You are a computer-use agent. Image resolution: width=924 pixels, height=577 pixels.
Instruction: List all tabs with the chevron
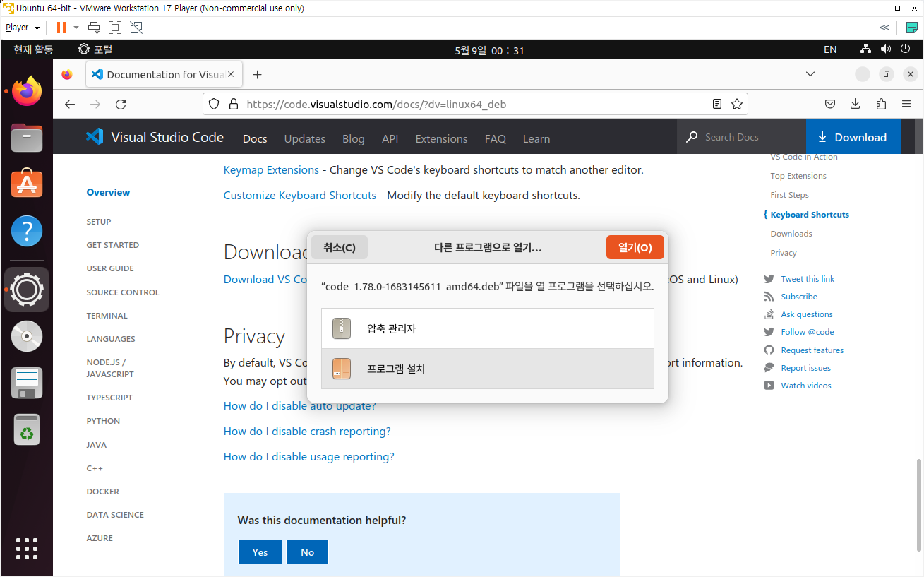(810, 74)
